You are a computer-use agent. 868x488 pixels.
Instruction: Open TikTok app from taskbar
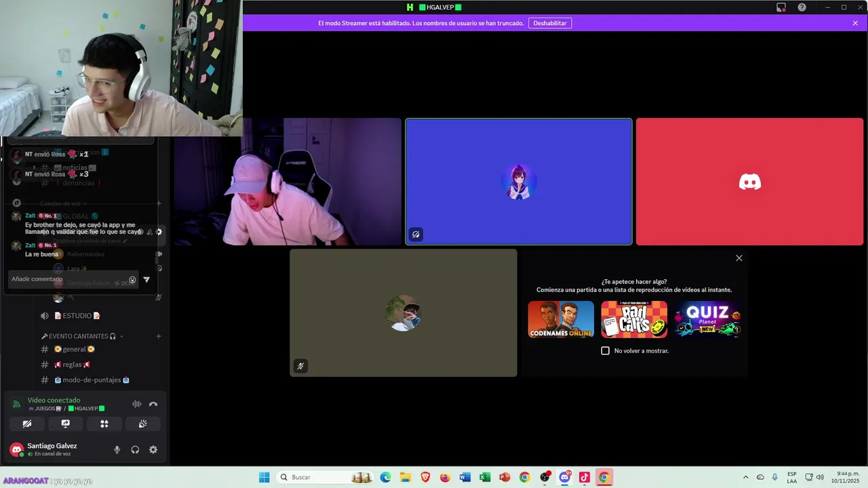pyautogui.click(x=584, y=477)
